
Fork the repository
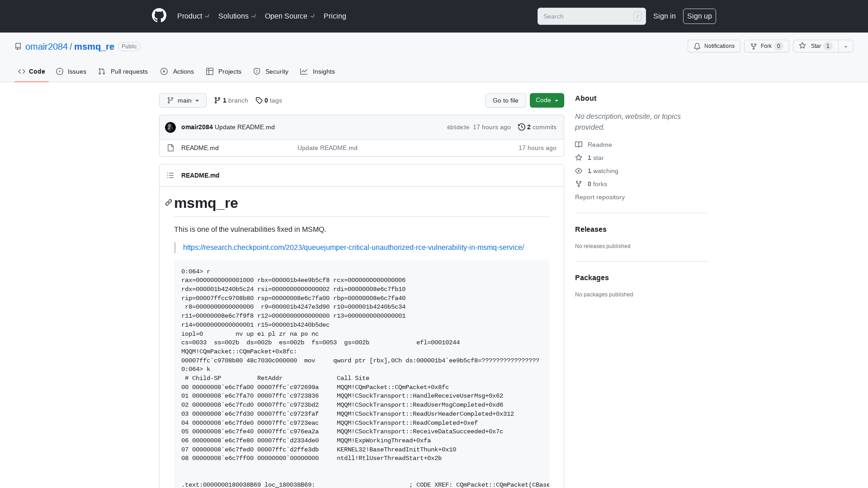(x=766, y=46)
